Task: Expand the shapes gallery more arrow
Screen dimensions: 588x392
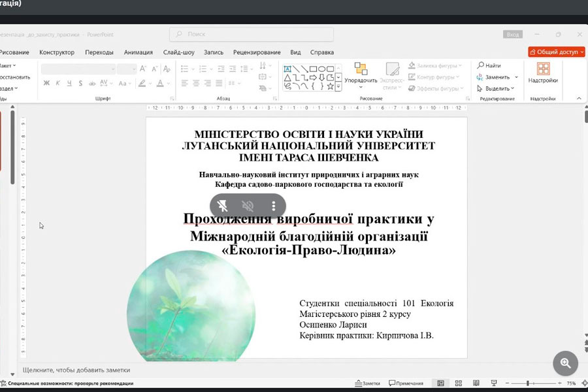Action: 338,86
